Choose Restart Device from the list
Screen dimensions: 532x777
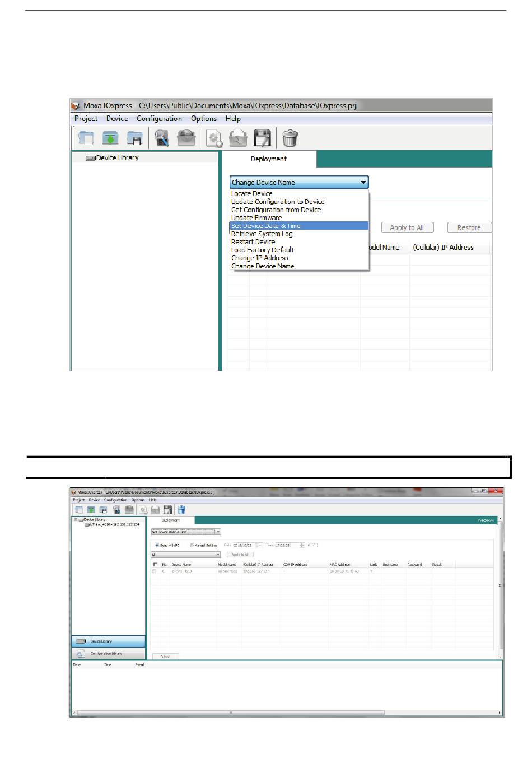pyautogui.click(x=300, y=242)
